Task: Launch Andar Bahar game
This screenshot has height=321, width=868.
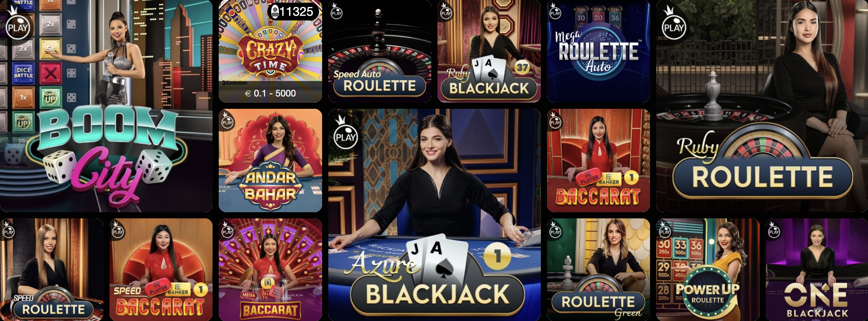Action: point(270,160)
